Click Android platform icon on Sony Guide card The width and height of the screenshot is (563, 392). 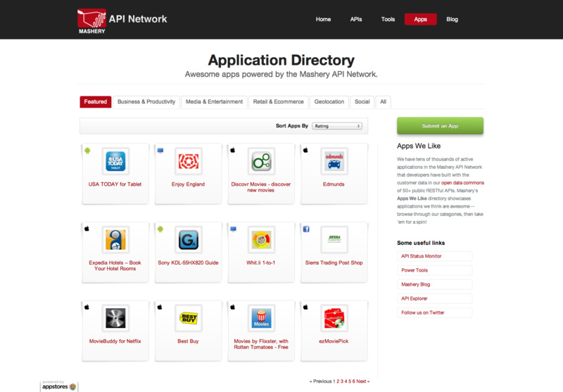coord(160,229)
